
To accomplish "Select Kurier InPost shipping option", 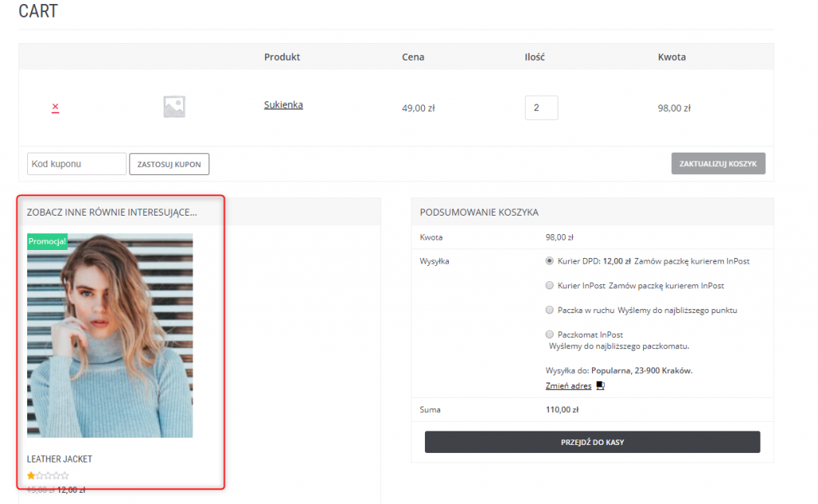I will click(550, 285).
